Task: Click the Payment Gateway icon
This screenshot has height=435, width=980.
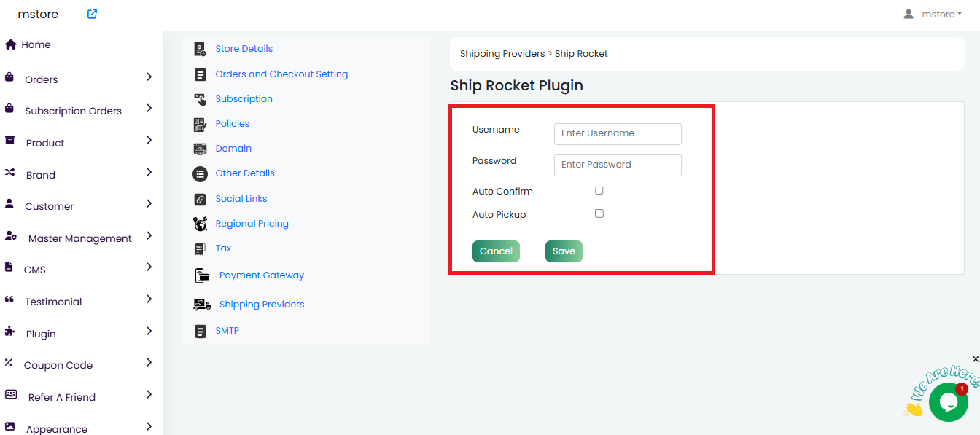Action: pyautogui.click(x=202, y=275)
